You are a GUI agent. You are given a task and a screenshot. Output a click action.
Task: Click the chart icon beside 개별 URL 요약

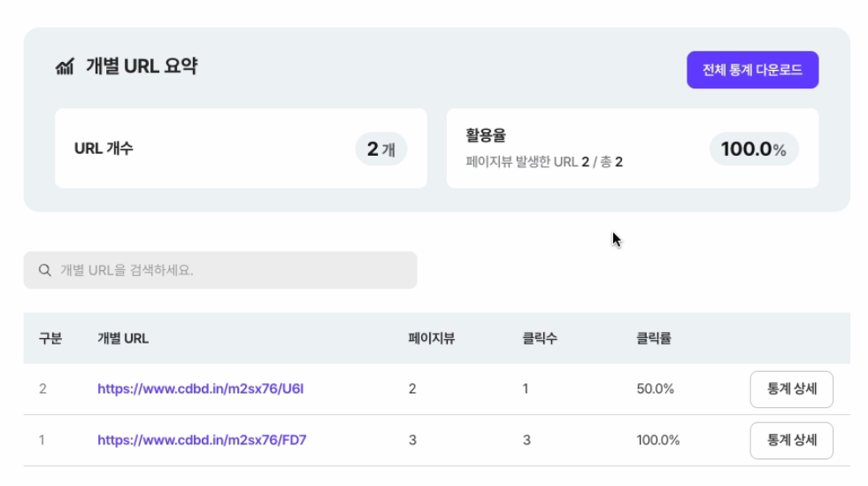tap(65, 67)
